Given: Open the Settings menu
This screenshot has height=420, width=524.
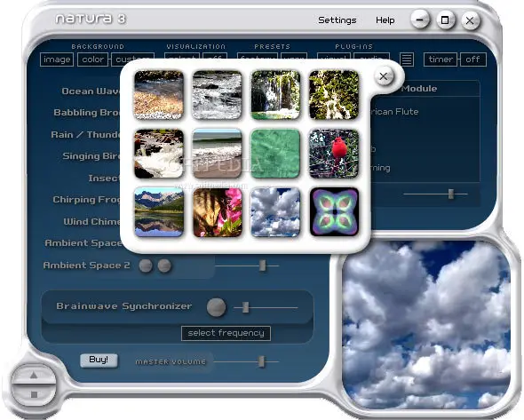Looking at the screenshot, I should pos(337,20).
